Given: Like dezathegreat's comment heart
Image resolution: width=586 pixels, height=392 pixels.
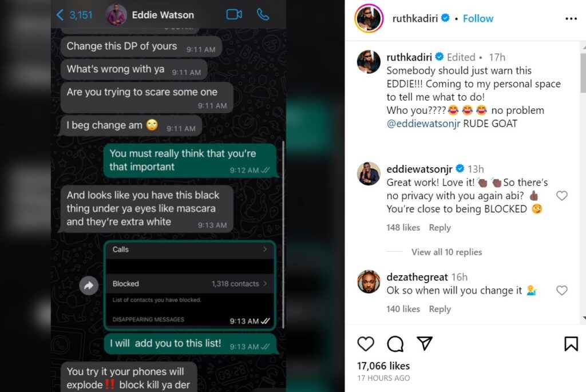Looking at the screenshot, I should tap(562, 290).
